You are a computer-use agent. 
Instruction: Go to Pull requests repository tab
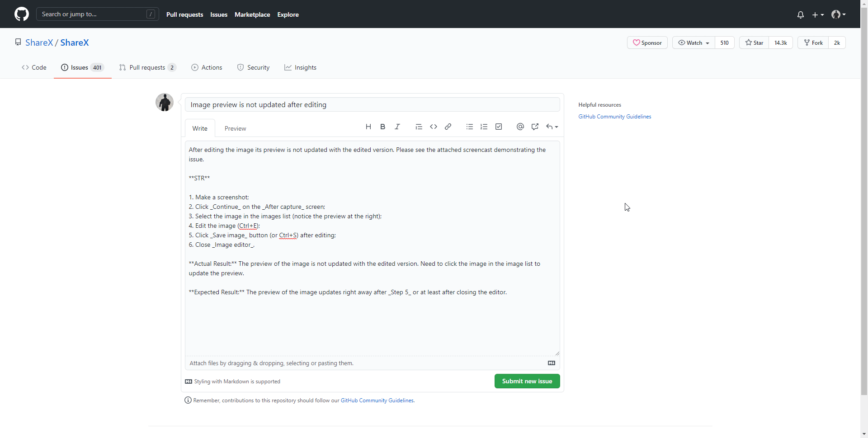[x=147, y=67]
